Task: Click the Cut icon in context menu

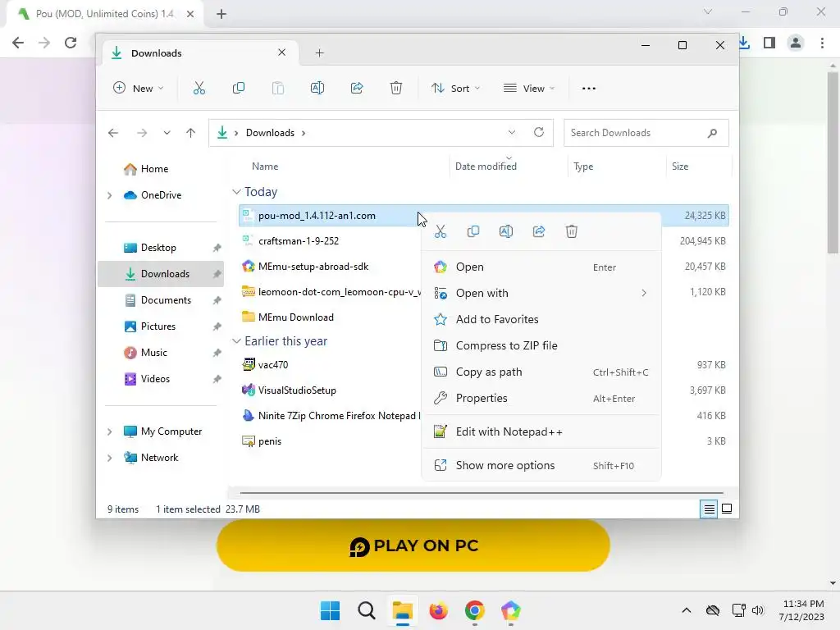Action: pyautogui.click(x=441, y=231)
